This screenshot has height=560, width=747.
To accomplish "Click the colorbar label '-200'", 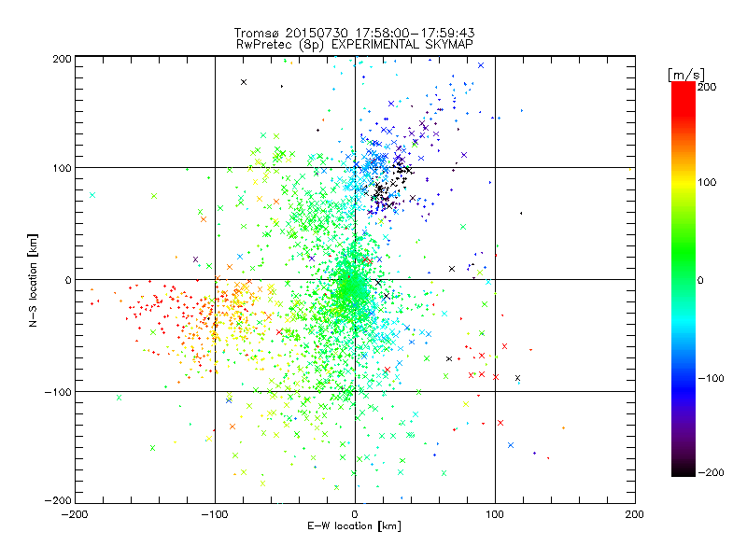I will [x=711, y=472].
